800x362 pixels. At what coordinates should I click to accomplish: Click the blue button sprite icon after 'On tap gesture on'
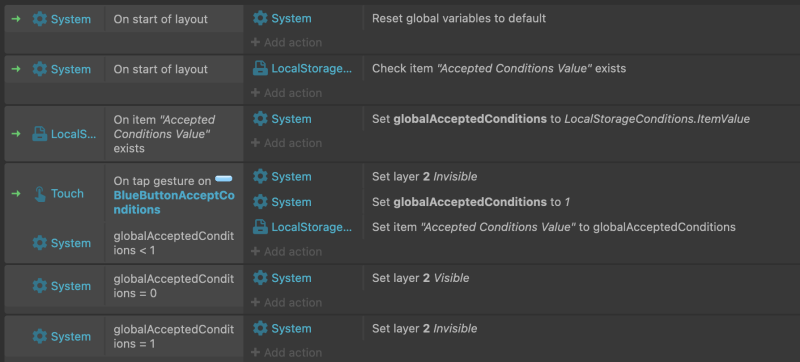[x=223, y=179]
